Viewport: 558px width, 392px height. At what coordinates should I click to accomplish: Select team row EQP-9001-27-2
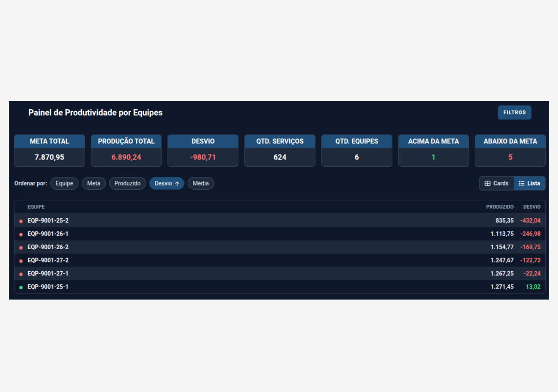[x=280, y=260]
